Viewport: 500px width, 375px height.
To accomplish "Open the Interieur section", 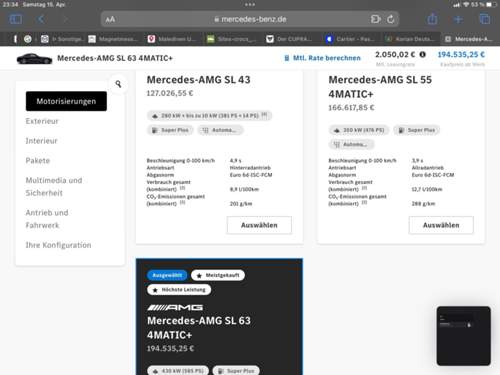I will tap(42, 141).
